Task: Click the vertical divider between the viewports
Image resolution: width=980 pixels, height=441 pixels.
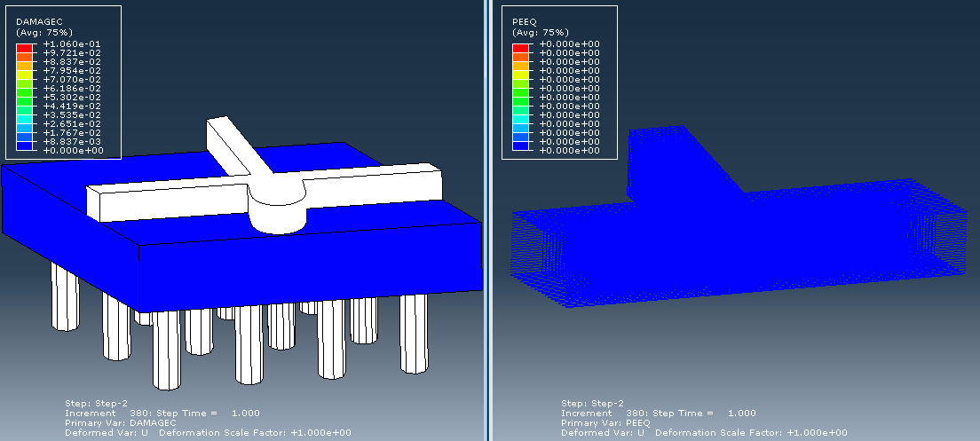Action: 488,220
